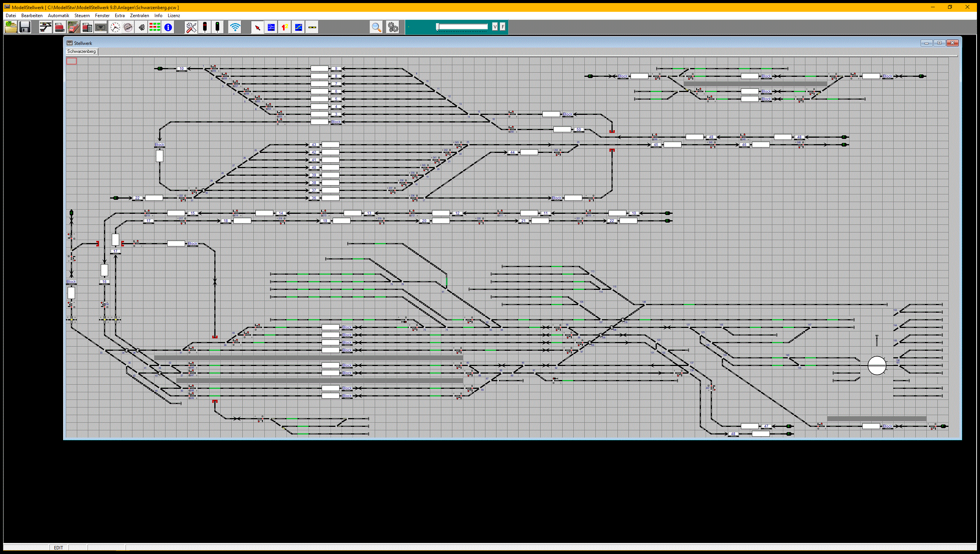Open the gears settings icon
980x554 pixels.
(393, 27)
